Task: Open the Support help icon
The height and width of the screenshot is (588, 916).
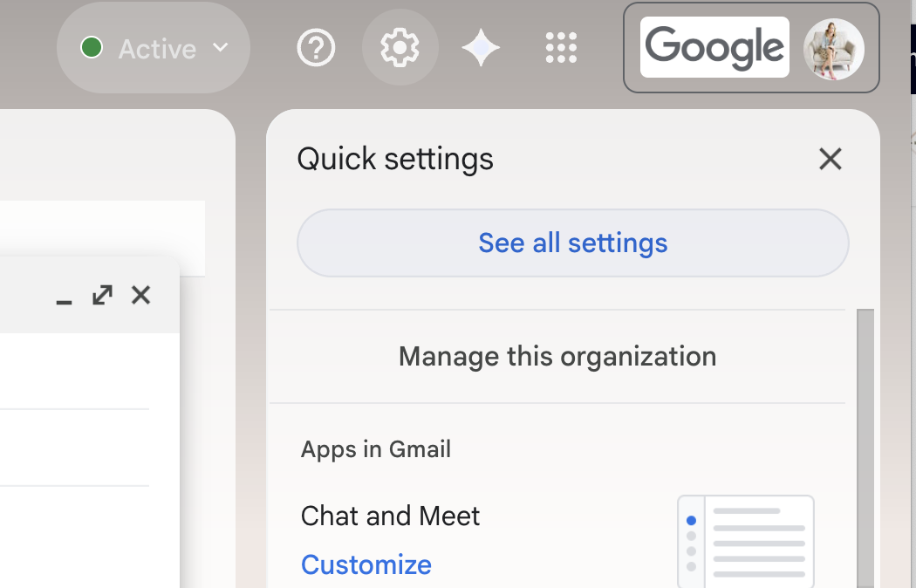Action: point(316,48)
